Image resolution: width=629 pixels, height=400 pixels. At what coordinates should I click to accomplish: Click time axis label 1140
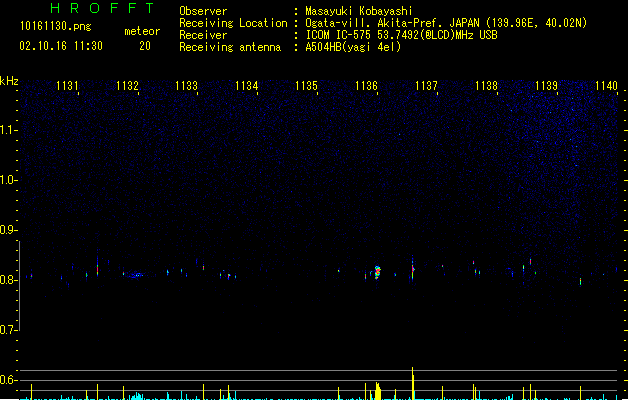click(x=606, y=86)
